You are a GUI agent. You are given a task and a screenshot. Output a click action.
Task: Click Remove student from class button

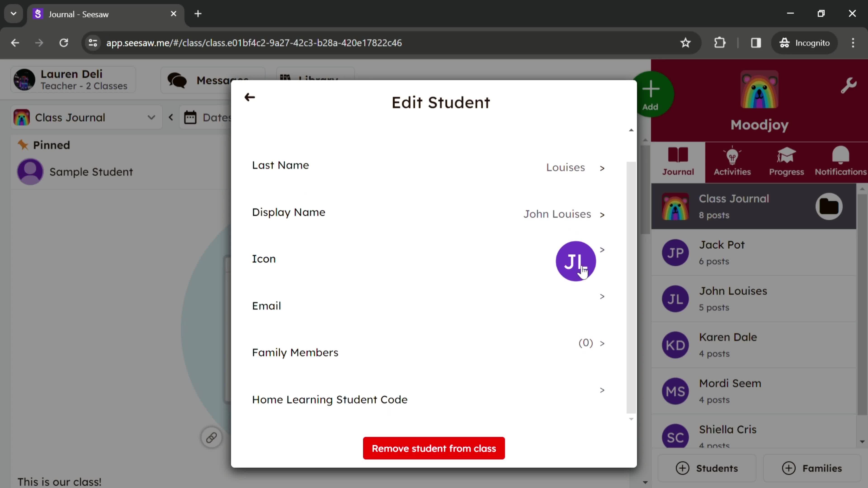[434, 448]
